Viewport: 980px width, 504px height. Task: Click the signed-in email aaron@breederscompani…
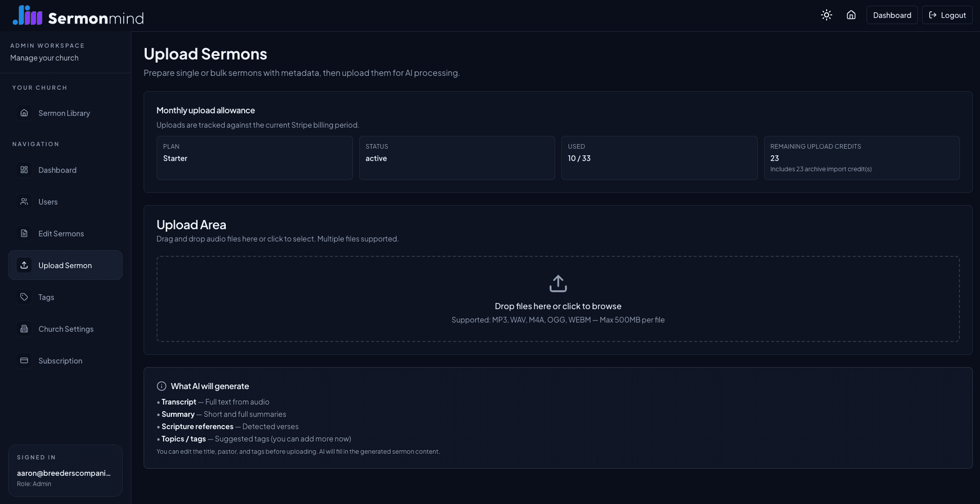64,473
